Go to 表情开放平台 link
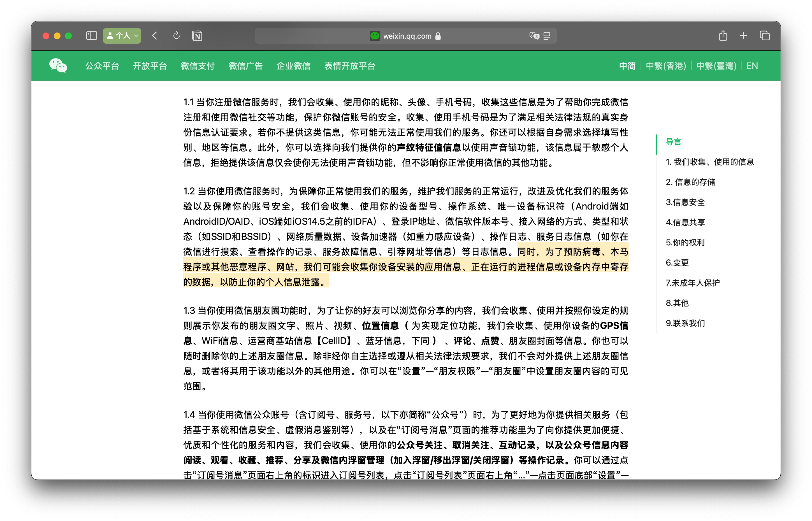Viewport: 812px width, 521px height. [350, 66]
